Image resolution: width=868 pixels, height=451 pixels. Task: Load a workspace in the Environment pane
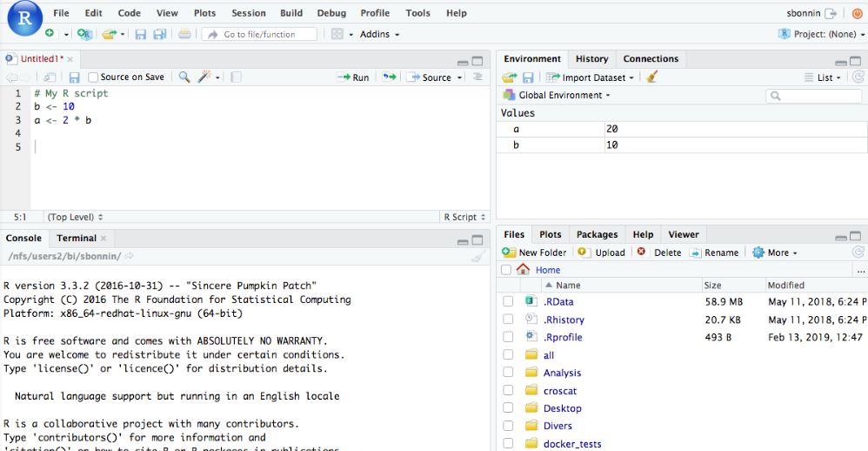pos(510,77)
